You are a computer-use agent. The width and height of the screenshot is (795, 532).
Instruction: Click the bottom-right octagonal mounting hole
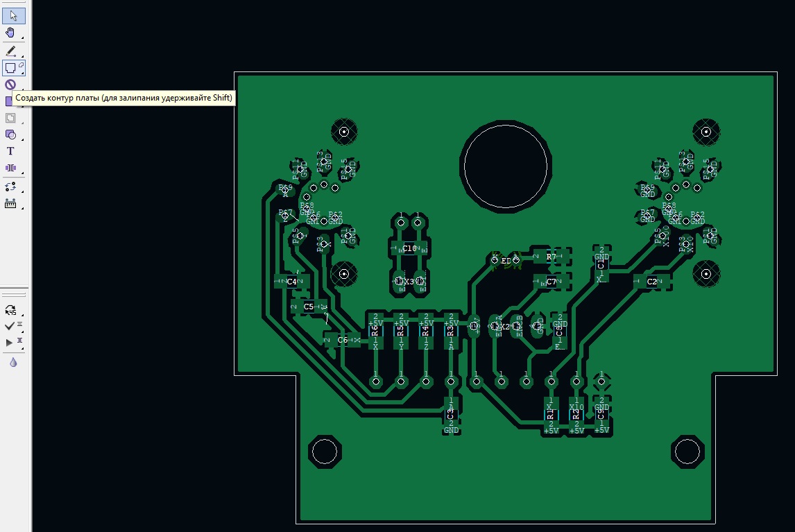tap(687, 452)
